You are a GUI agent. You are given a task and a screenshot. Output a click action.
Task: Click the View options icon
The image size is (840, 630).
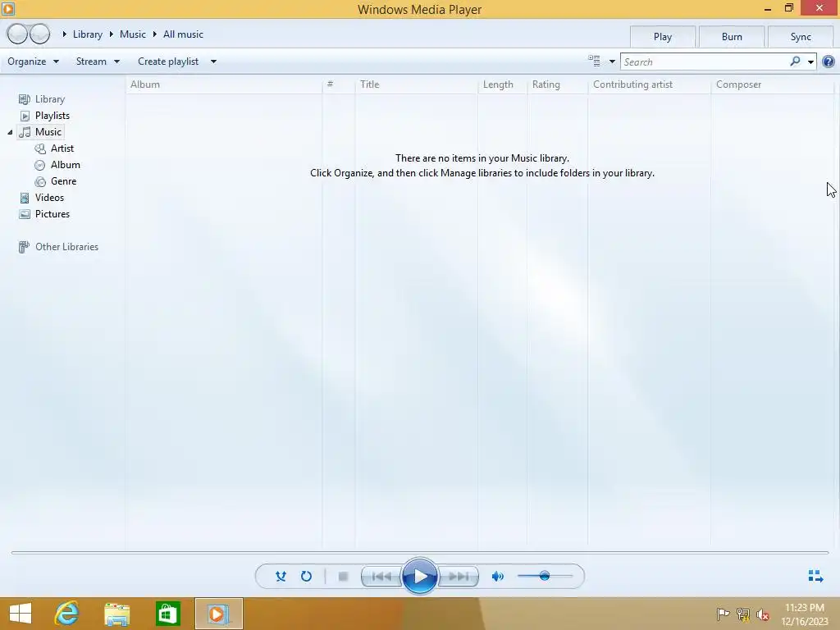594,61
